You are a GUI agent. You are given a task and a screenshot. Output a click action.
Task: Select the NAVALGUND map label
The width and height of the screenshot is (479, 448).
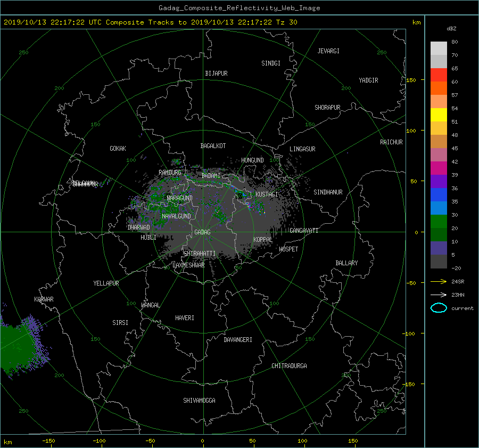(176, 216)
